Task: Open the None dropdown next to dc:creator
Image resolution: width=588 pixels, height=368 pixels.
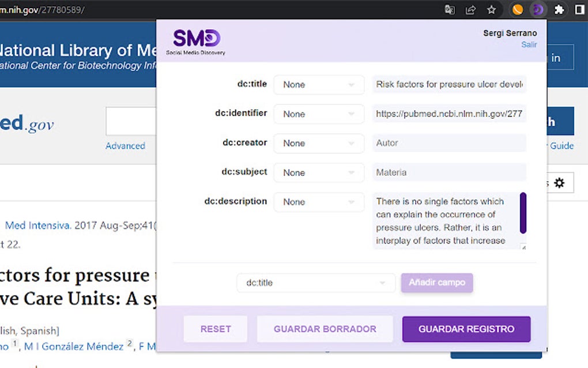Action: pos(318,143)
